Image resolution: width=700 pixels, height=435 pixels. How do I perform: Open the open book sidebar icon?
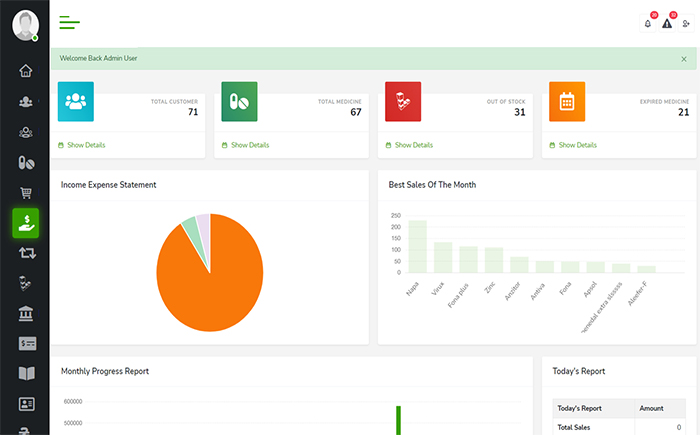(x=26, y=374)
